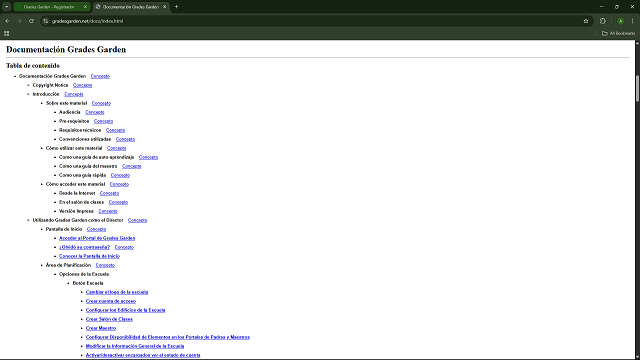
Task: Open Conocer la Pantalla de Inicio link
Action: pyautogui.click(x=89, y=256)
